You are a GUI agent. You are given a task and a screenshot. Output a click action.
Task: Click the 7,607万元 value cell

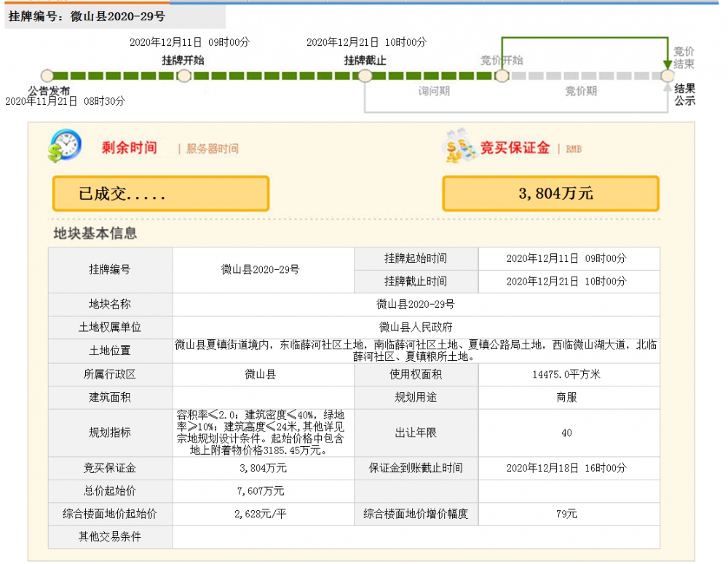pyautogui.click(x=264, y=491)
